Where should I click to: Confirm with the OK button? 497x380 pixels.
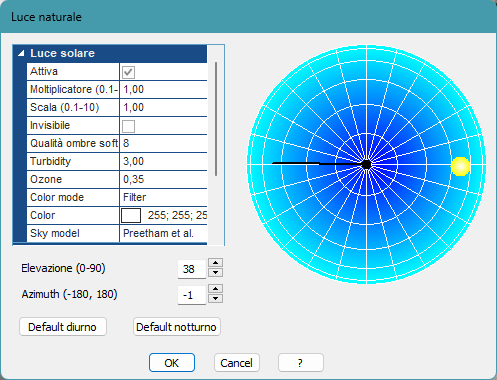coord(172,363)
